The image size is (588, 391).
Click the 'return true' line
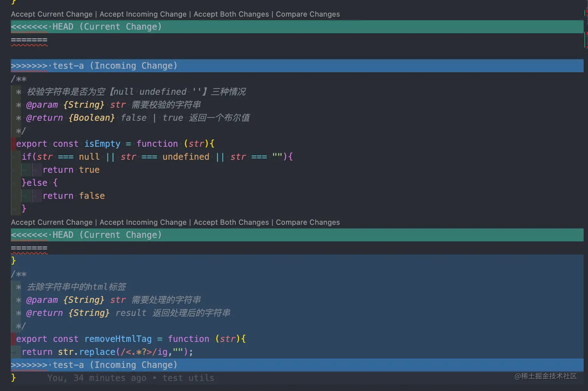(x=71, y=170)
